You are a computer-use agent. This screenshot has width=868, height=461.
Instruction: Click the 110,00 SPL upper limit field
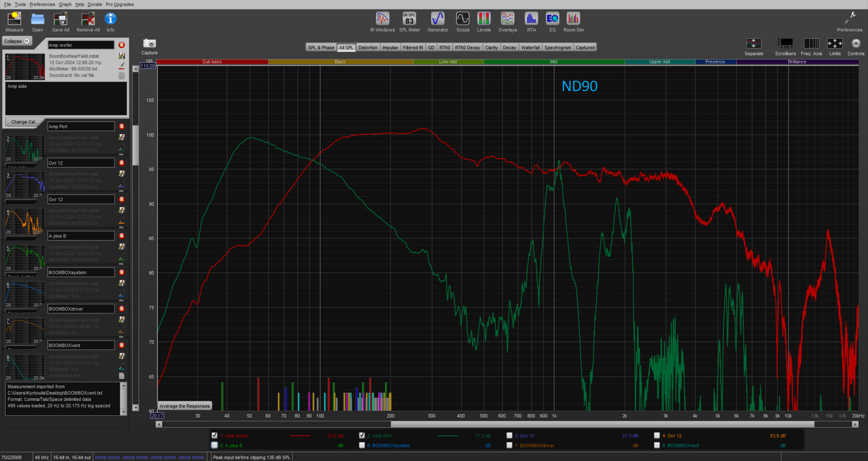[x=148, y=66]
